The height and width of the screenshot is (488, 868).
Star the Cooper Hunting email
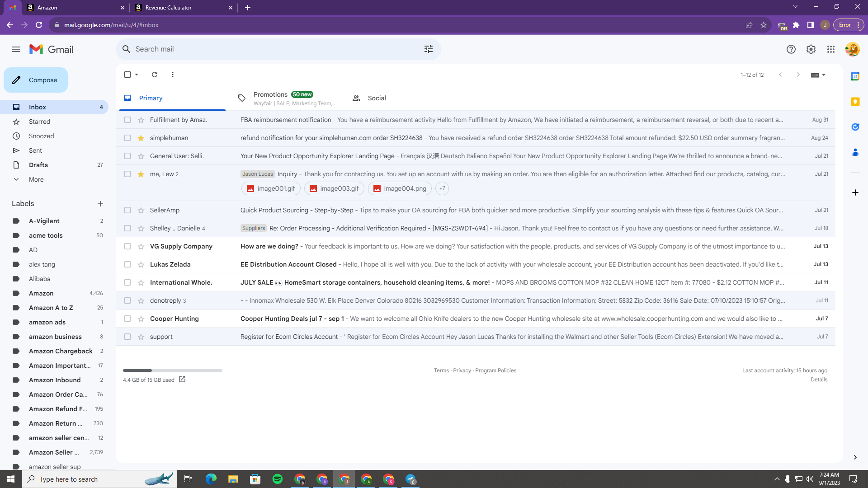tap(141, 319)
